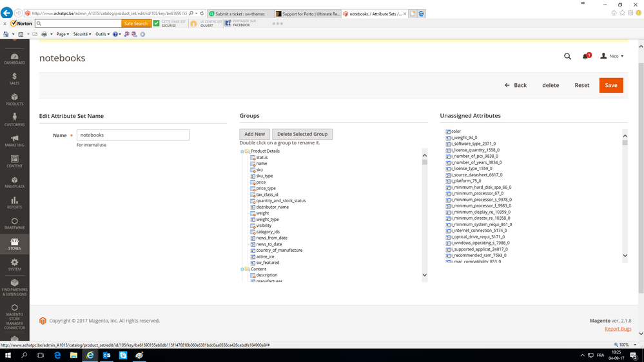Open the Sécurité dropdown menu

pos(82,34)
